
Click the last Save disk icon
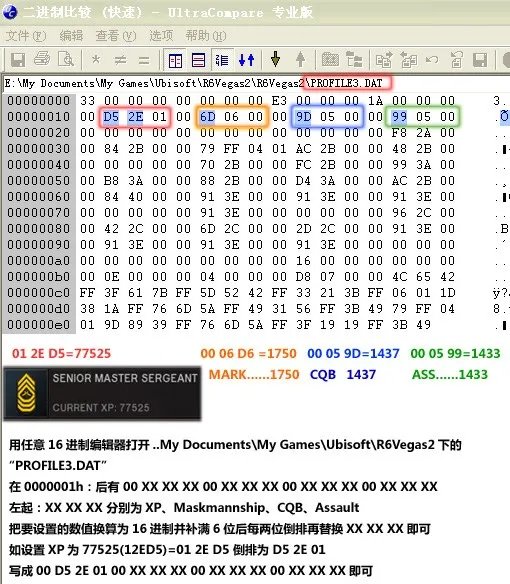tap(480, 60)
